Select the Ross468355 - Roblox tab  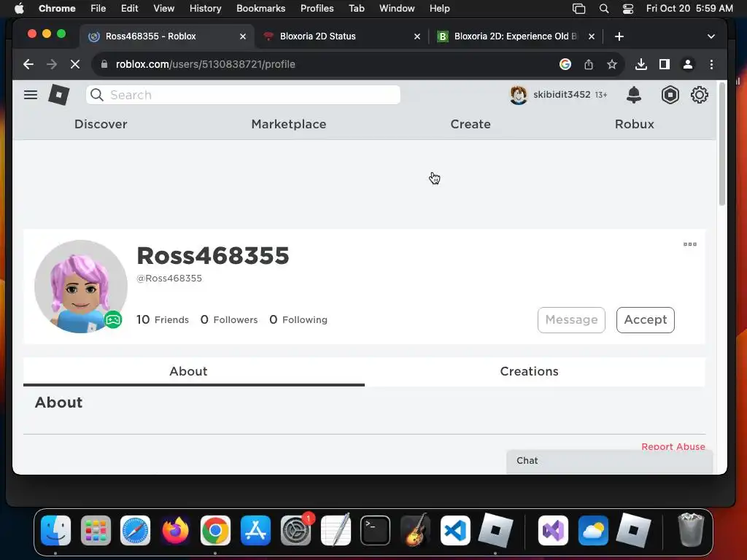click(167, 36)
